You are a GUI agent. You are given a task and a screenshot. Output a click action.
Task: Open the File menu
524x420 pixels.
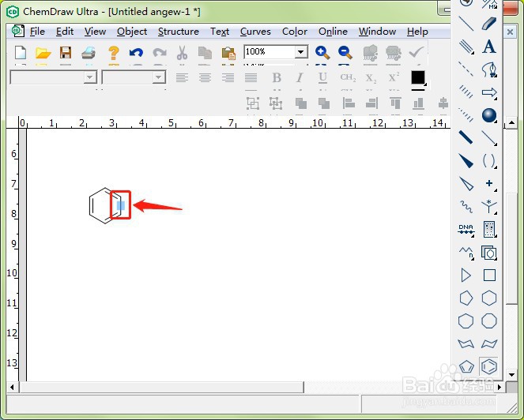37,32
